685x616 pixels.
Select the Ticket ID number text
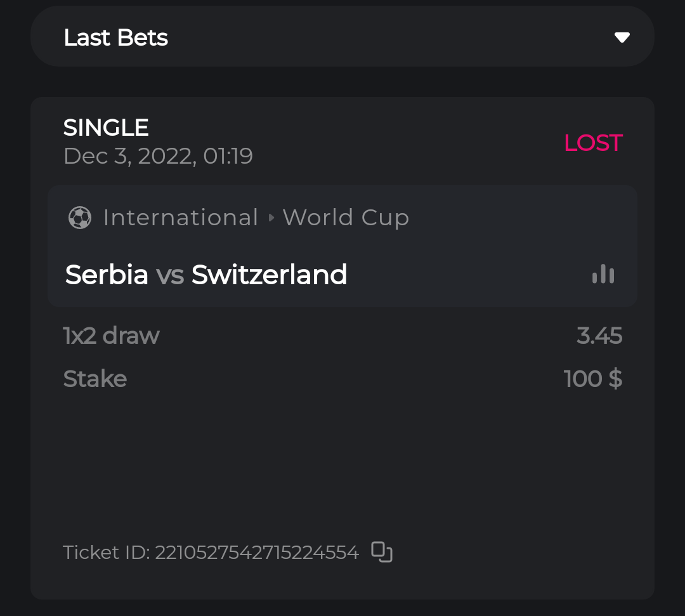pyautogui.click(x=257, y=552)
